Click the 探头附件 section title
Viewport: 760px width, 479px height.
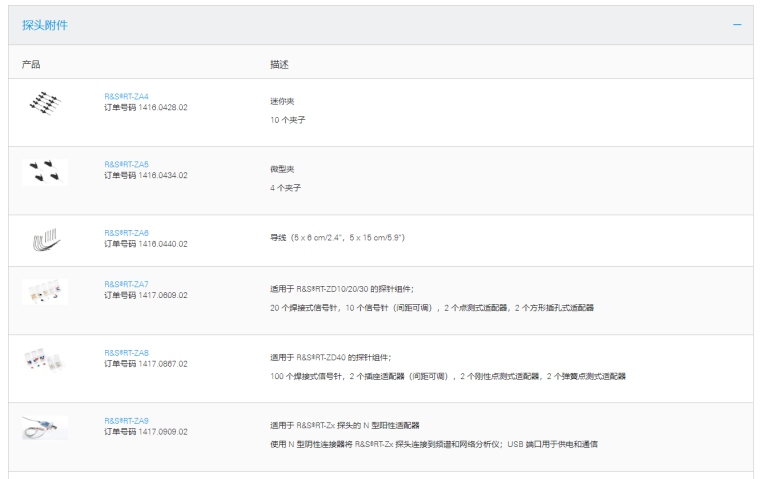(46, 24)
